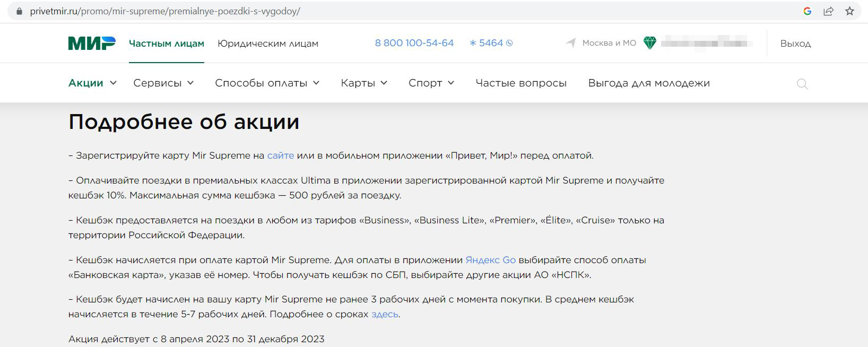The width and height of the screenshot is (868, 347).
Task: Bookmark page with star icon
Action: point(849,11)
